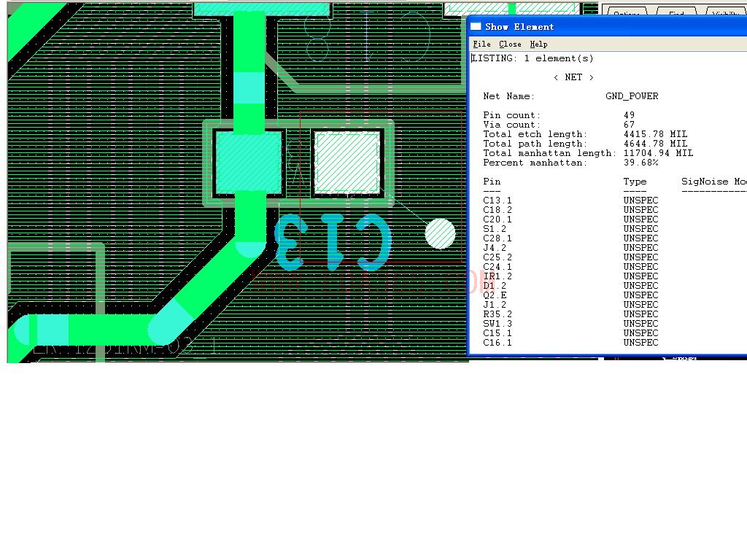Click the round hatched via near C13
Viewport: 747px width, 560px height.
click(x=440, y=234)
